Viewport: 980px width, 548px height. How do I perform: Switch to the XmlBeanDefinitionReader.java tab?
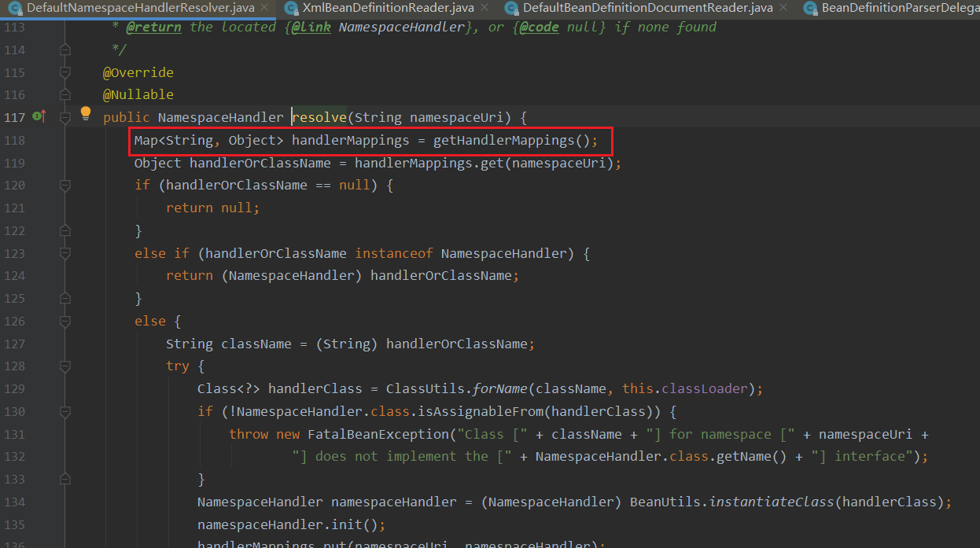pyautogui.click(x=388, y=8)
